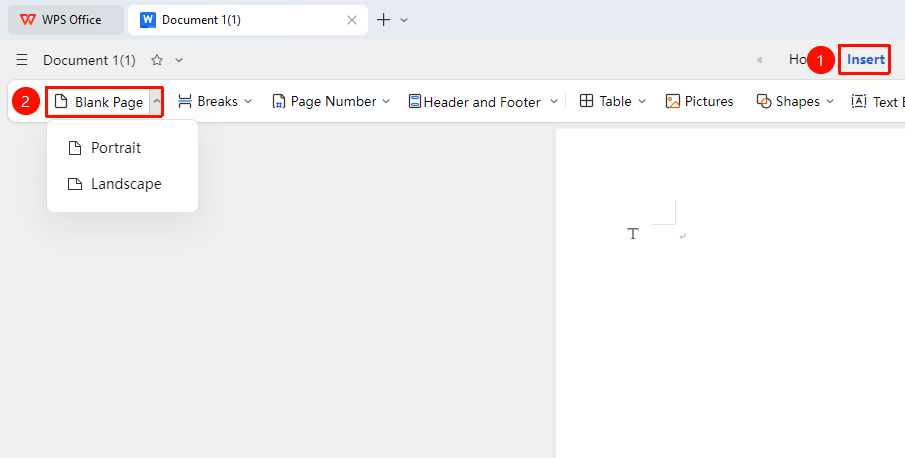The image size is (905, 458).
Task: Click the WPS logo icon
Action: tap(27, 20)
